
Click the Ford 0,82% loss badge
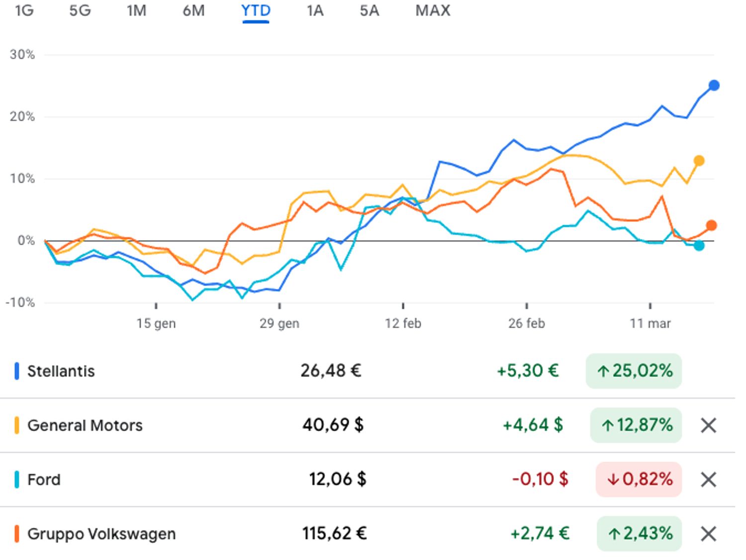[639, 479]
